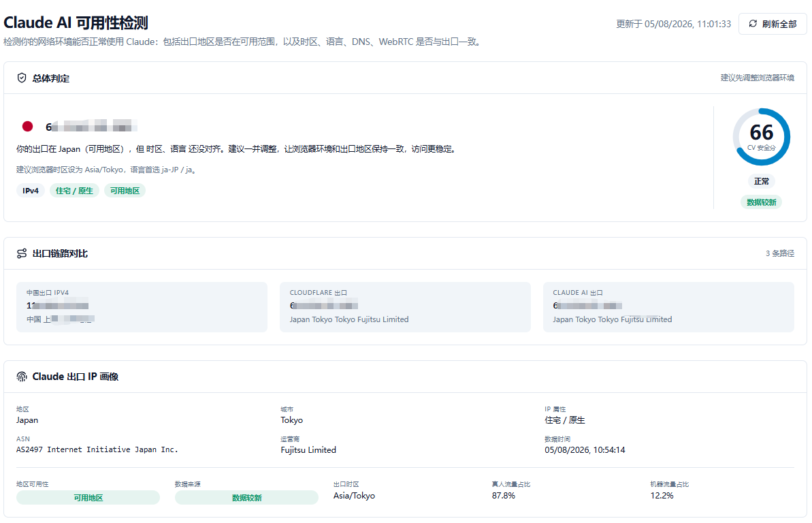Screen dimensions: 812x523
Task: Click AS2497 Internet Initiative Japan Inc.
Action: coord(97,450)
